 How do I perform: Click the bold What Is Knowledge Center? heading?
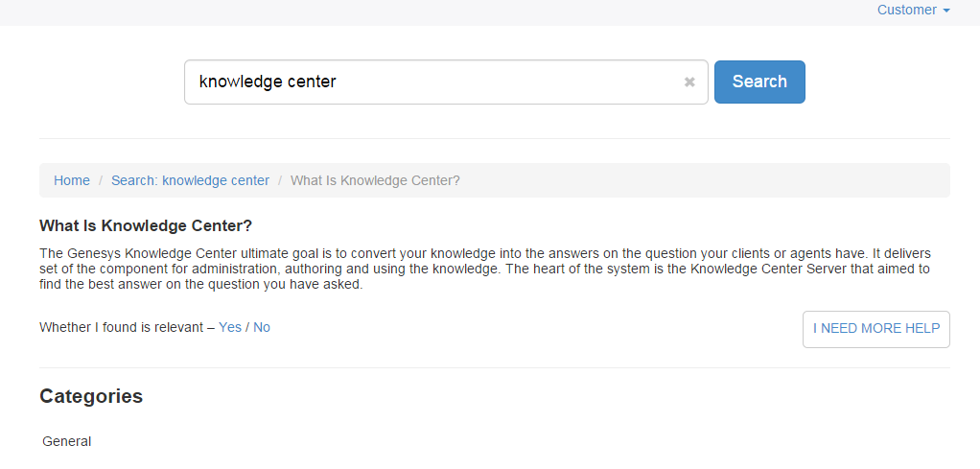(x=146, y=226)
